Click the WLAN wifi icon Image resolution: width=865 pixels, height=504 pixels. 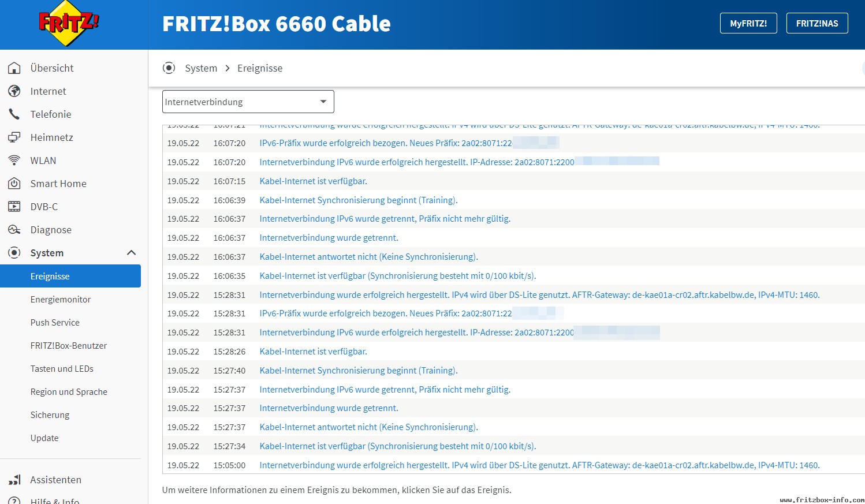click(14, 160)
